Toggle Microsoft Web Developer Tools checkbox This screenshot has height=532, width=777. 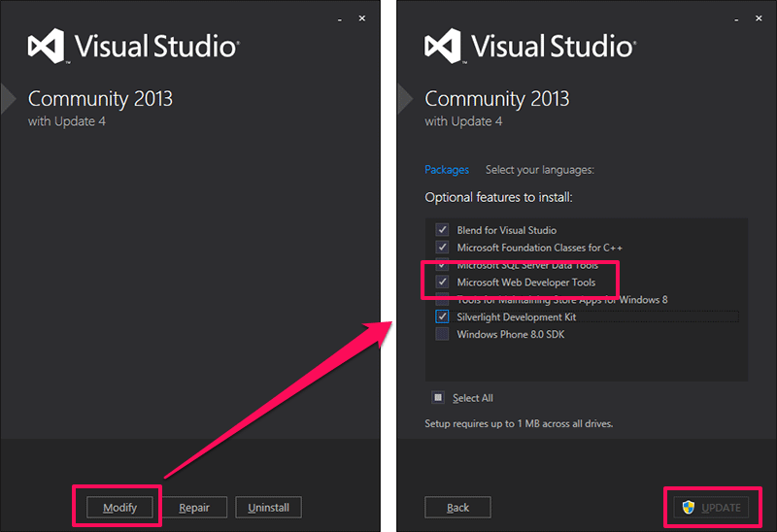[443, 283]
